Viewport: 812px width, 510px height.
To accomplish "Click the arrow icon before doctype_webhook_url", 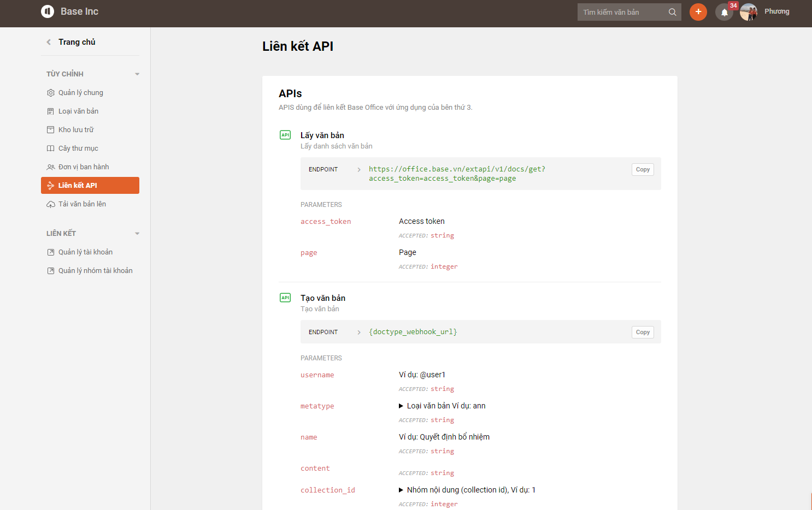I will pos(359,333).
